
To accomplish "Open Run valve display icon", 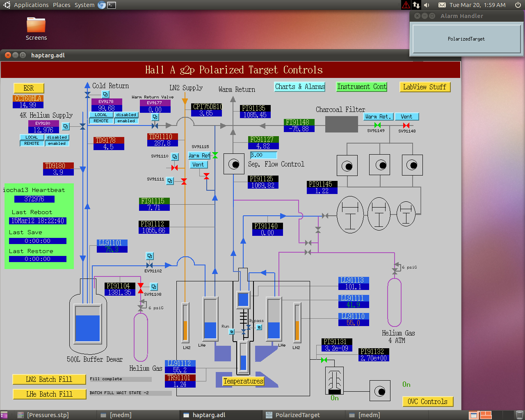I will (232, 331).
